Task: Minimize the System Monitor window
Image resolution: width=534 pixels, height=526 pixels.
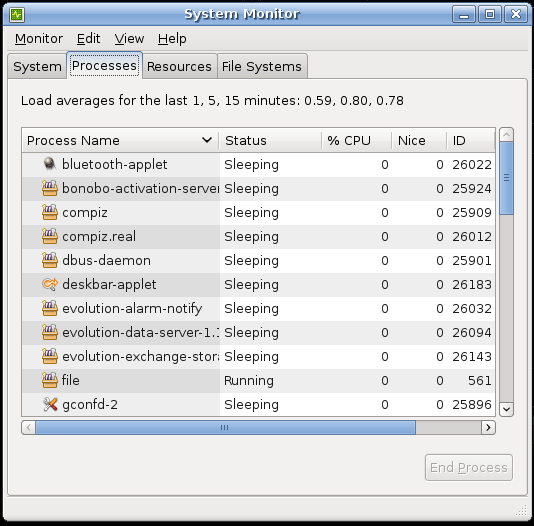Action: pyautogui.click(x=464, y=14)
